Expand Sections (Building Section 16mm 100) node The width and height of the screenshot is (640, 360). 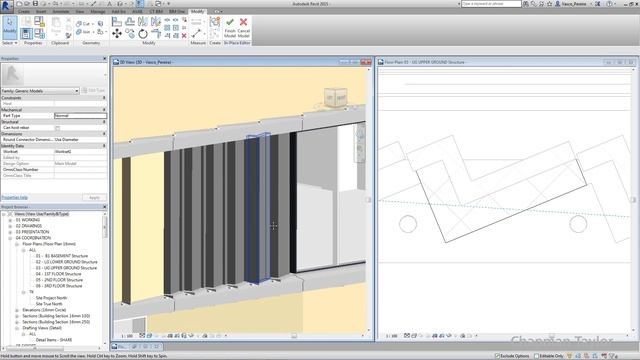(x=17, y=316)
